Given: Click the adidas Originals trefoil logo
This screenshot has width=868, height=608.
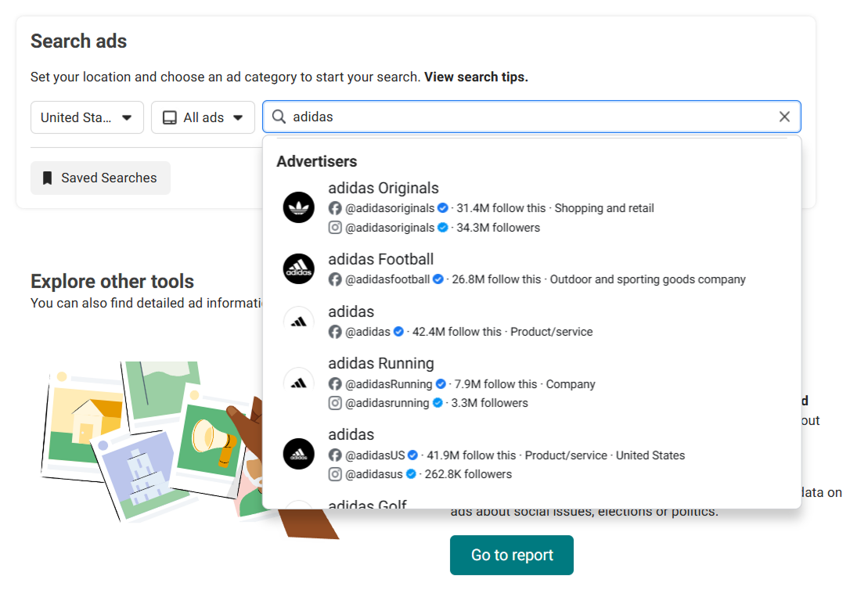Looking at the screenshot, I should pos(299,207).
